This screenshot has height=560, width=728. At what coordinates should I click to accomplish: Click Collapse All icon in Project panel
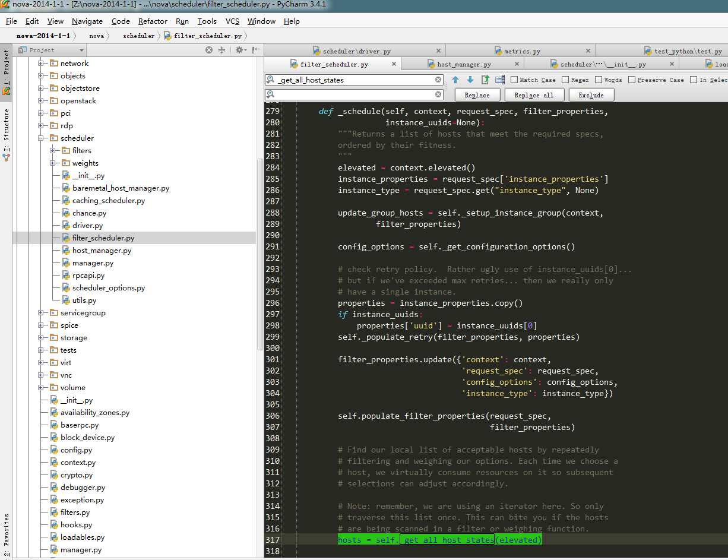tap(221, 50)
